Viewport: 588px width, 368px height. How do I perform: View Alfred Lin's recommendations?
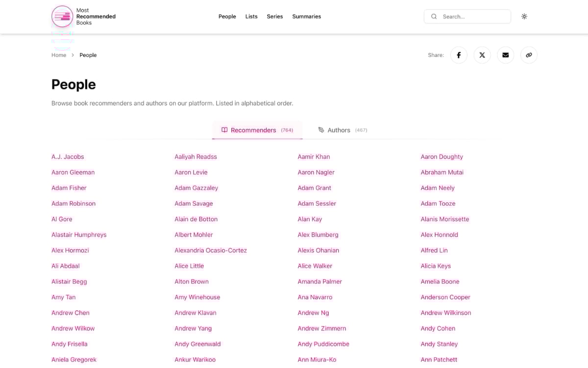point(434,250)
